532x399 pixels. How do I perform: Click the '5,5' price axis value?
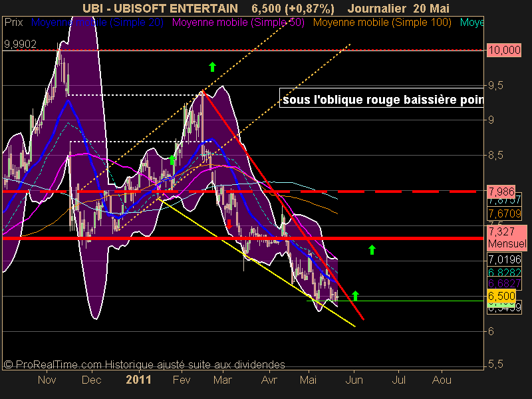(495, 364)
